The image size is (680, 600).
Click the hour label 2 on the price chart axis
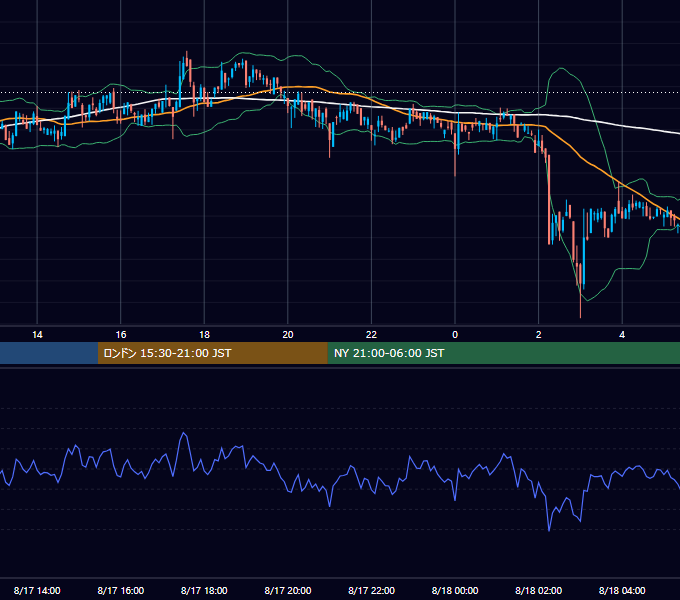click(538, 335)
